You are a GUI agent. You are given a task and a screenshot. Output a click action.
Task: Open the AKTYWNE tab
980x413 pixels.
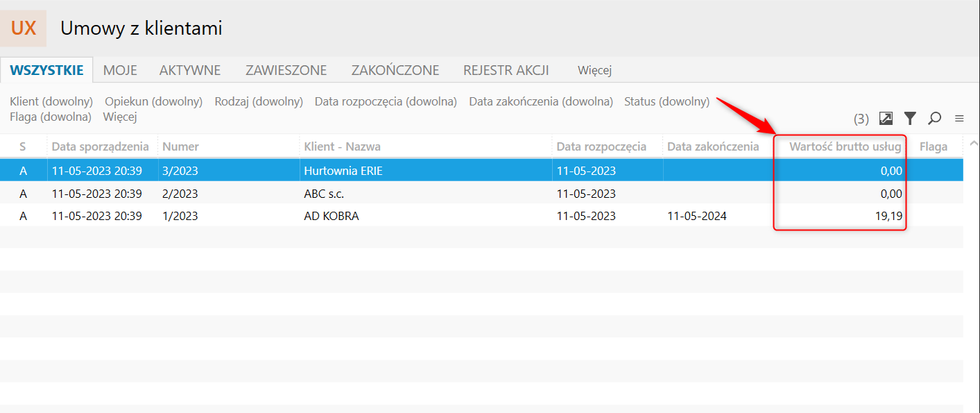pos(190,70)
